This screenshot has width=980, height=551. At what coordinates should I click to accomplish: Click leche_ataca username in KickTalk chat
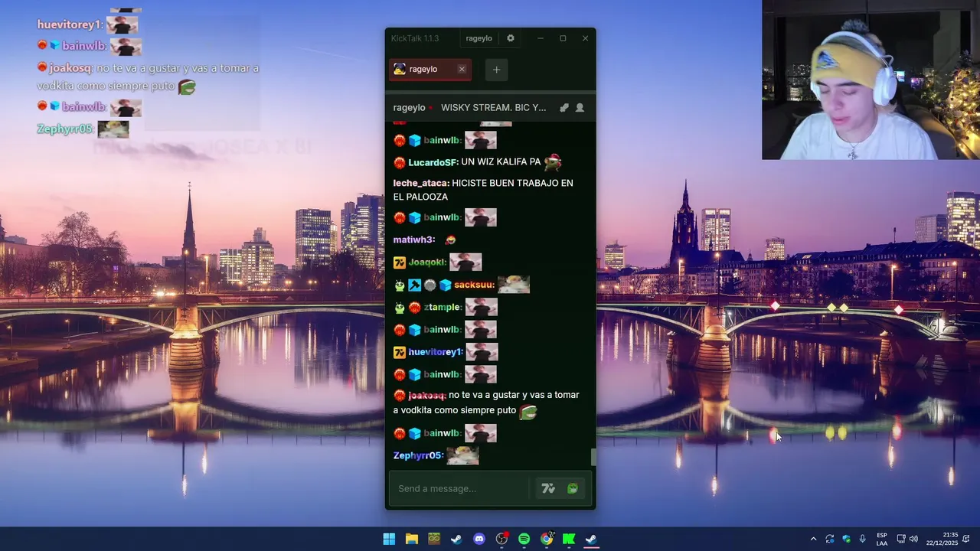421,183
